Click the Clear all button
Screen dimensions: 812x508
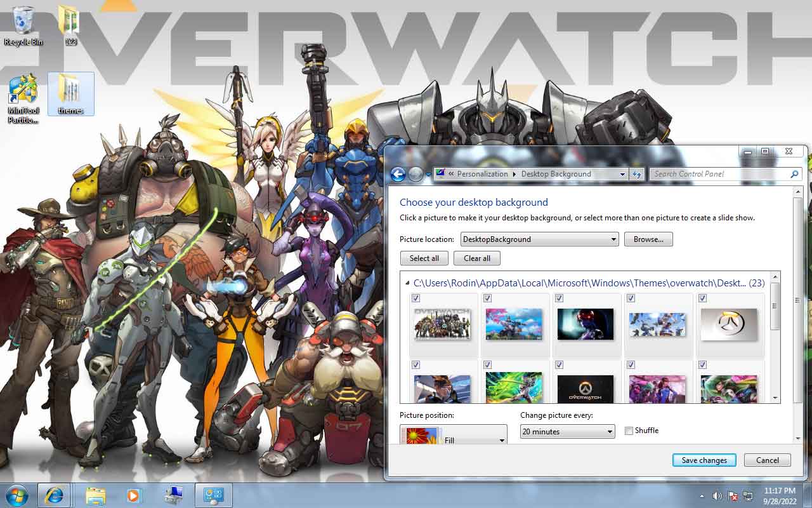pyautogui.click(x=477, y=258)
